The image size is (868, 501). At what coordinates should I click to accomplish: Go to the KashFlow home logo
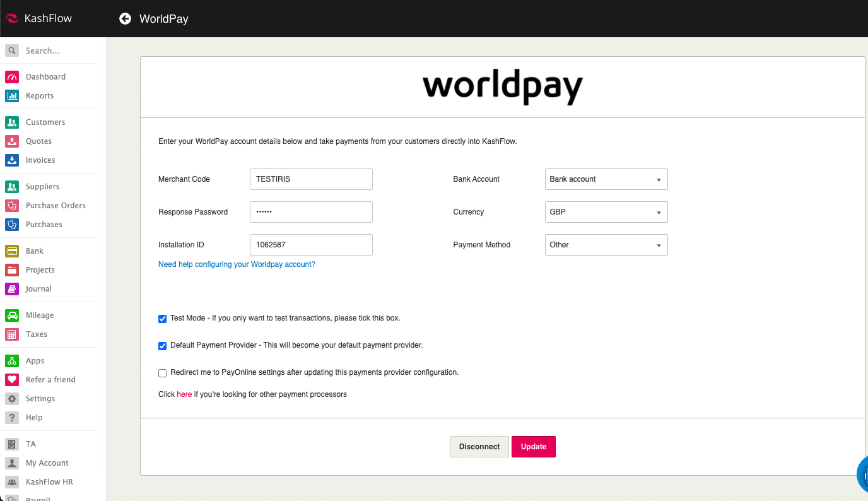click(x=40, y=18)
